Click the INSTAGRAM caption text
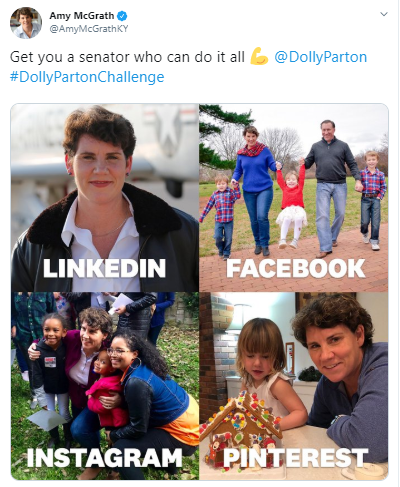Screen dimensions: 400x487 [x=104, y=458]
